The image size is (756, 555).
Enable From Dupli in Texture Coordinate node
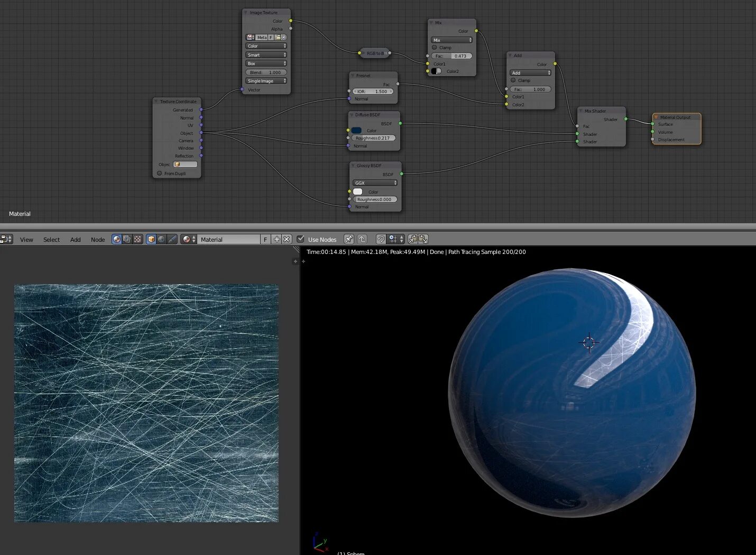click(160, 174)
